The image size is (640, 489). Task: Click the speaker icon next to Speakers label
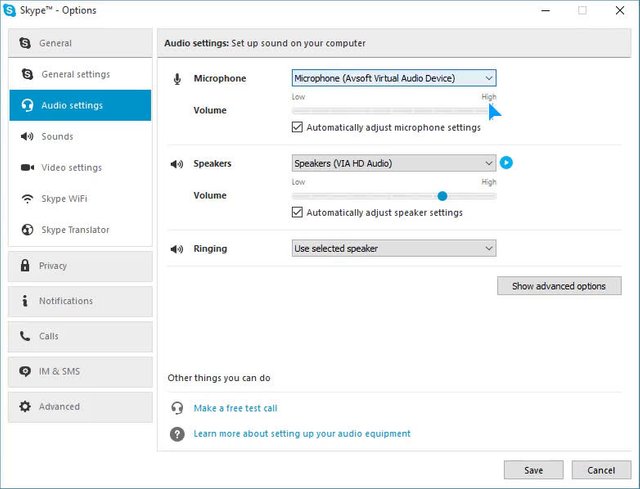(x=177, y=164)
